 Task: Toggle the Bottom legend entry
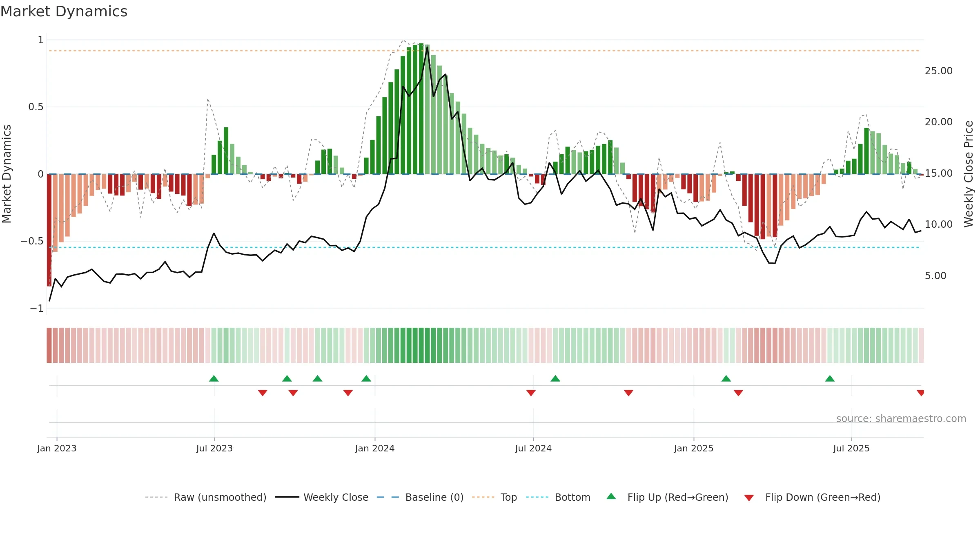(x=558, y=497)
